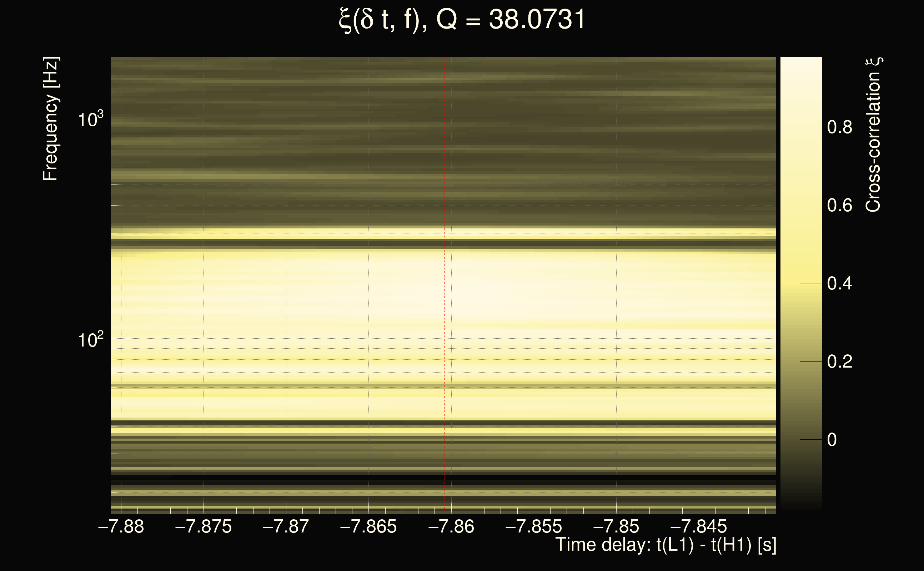This screenshot has height=571, width=924.
Task: Click the plot title showing Q = 38.0731
Action: (462, 20)
